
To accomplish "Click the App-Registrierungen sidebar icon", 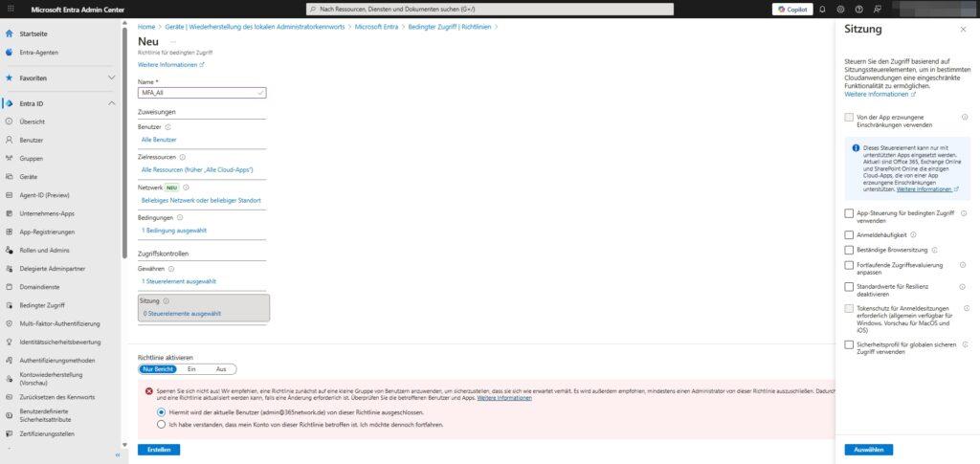I will 9,232.
